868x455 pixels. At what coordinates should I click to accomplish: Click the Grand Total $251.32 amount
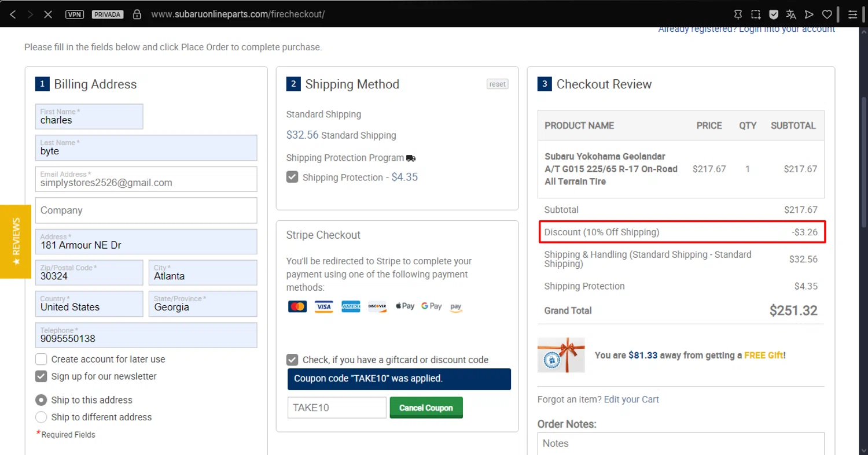793,310
